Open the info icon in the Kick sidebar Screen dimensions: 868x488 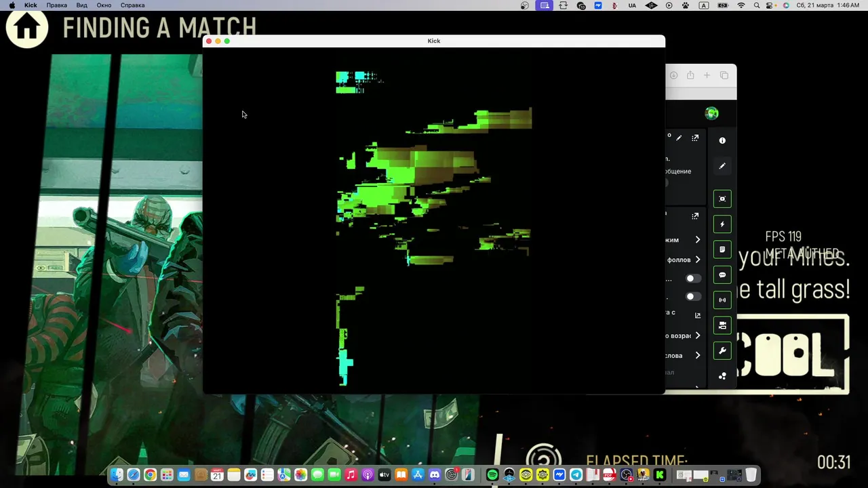click(722, 140)
